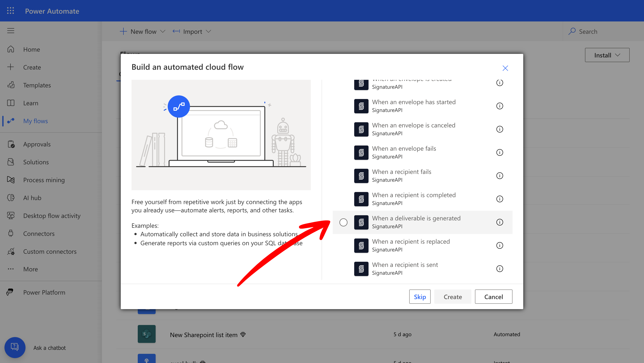The width and height of the screenshot is (644, 363).
Task: Show info for recipient is replaced trigger
Action: coord(499,245)
